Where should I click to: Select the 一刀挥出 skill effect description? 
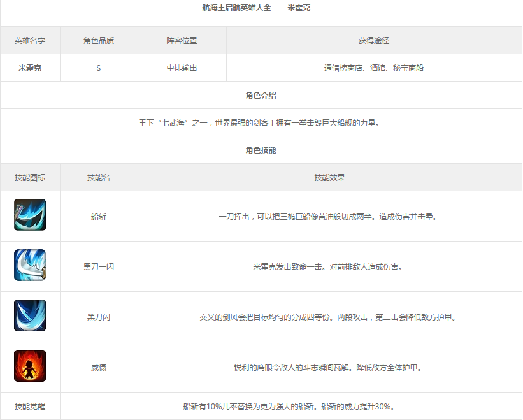(328, 217)
